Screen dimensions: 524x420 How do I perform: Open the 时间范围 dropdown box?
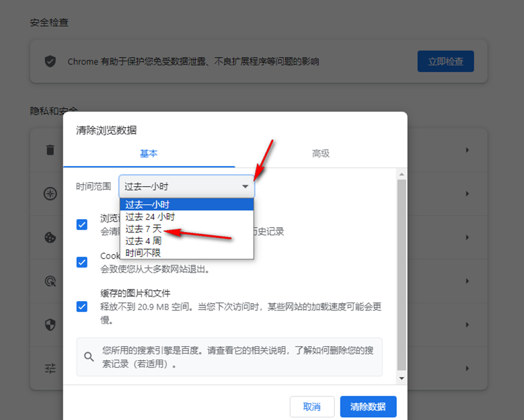(187, 186)
